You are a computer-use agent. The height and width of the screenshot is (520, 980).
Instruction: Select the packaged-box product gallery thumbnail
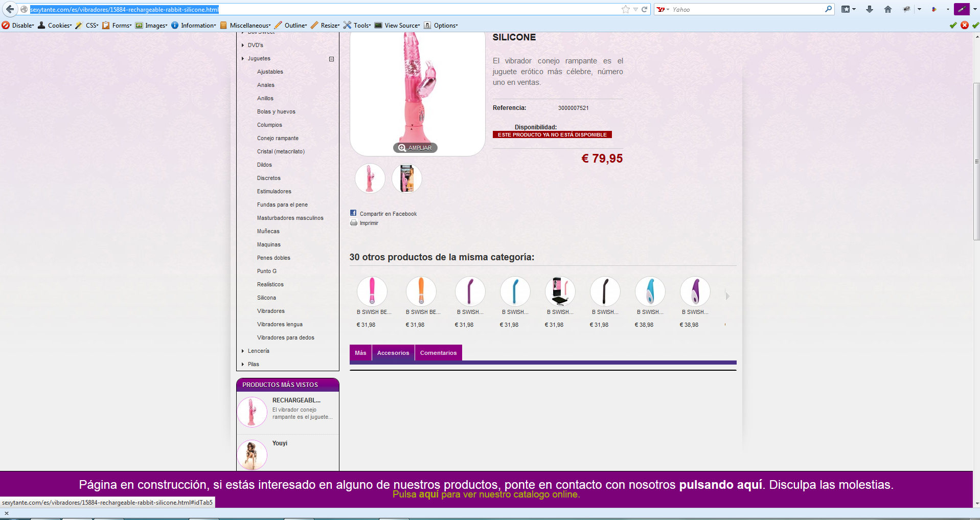[x=407, y=178]
